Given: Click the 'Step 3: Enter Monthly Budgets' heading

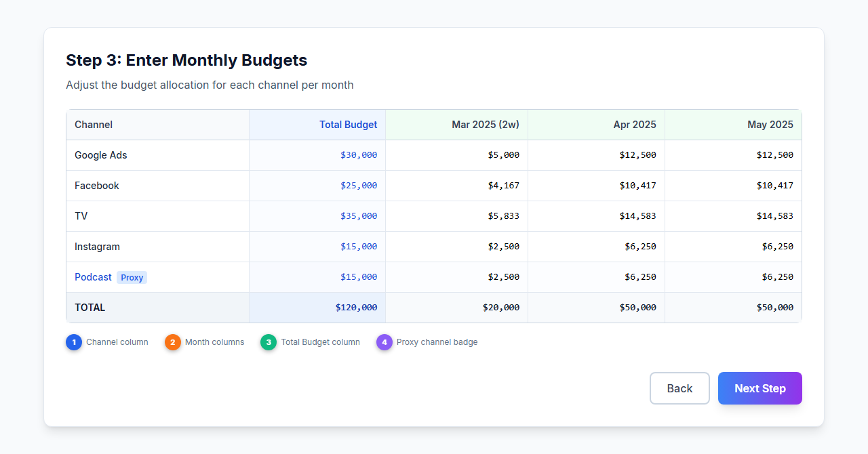Looking at the screenshot, I should pos(186,60).
